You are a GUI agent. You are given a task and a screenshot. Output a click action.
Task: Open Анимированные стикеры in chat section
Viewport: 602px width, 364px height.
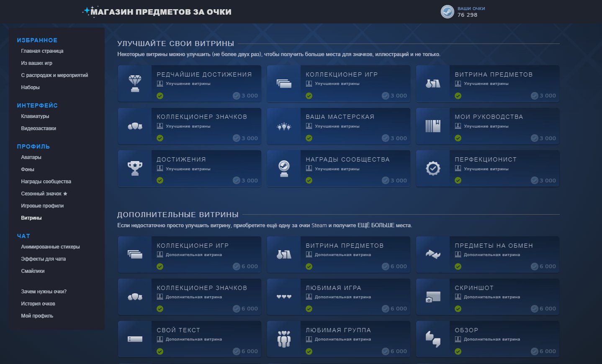(x=50, y=247)
